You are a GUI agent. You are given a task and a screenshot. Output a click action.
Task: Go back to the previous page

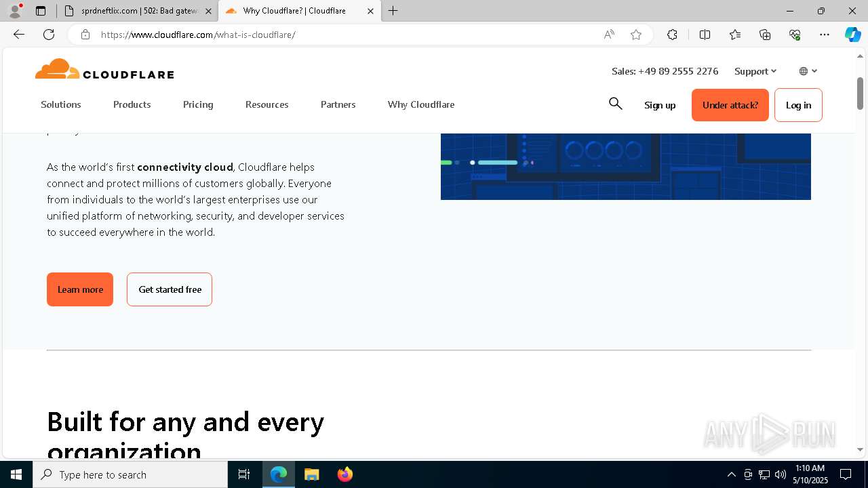coord(19,35)
